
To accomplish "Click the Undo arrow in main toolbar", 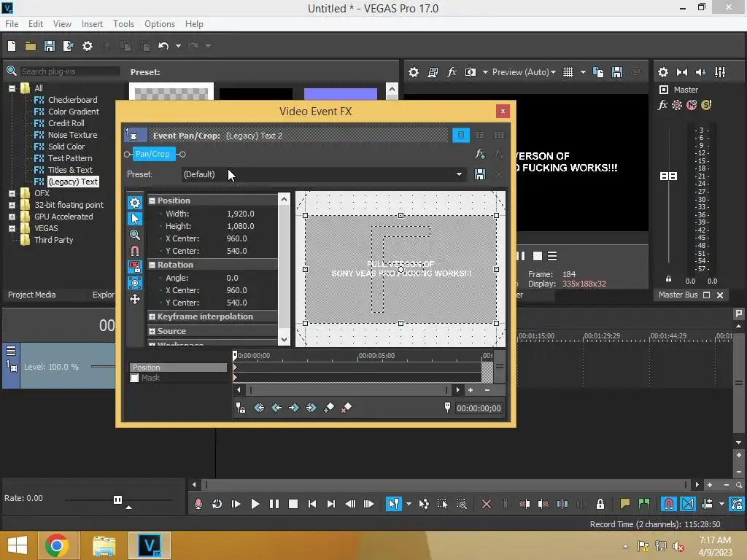I will pyautogui.click(x=163, y=46).
